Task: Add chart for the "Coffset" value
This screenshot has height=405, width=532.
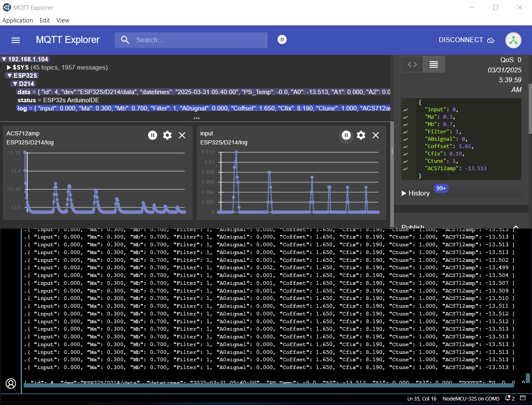Action: (405, 146)
